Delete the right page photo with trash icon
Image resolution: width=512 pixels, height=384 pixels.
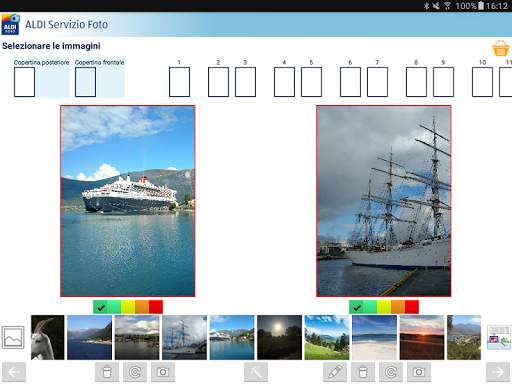click(363, 372)
